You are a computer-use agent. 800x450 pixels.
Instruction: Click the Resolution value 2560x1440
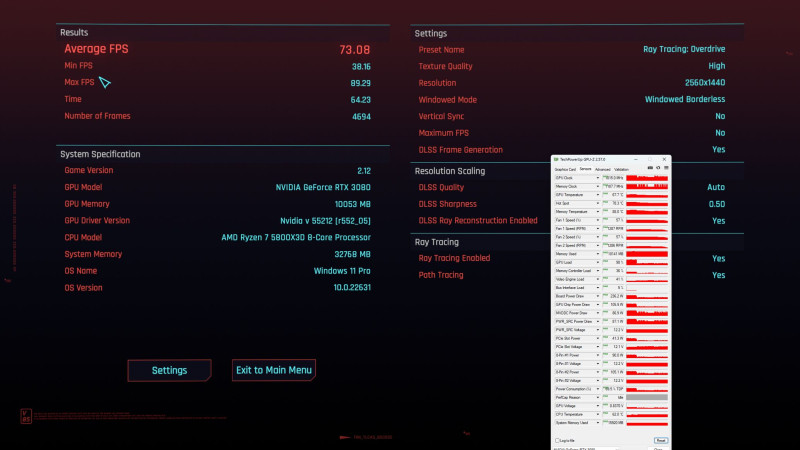705,83
